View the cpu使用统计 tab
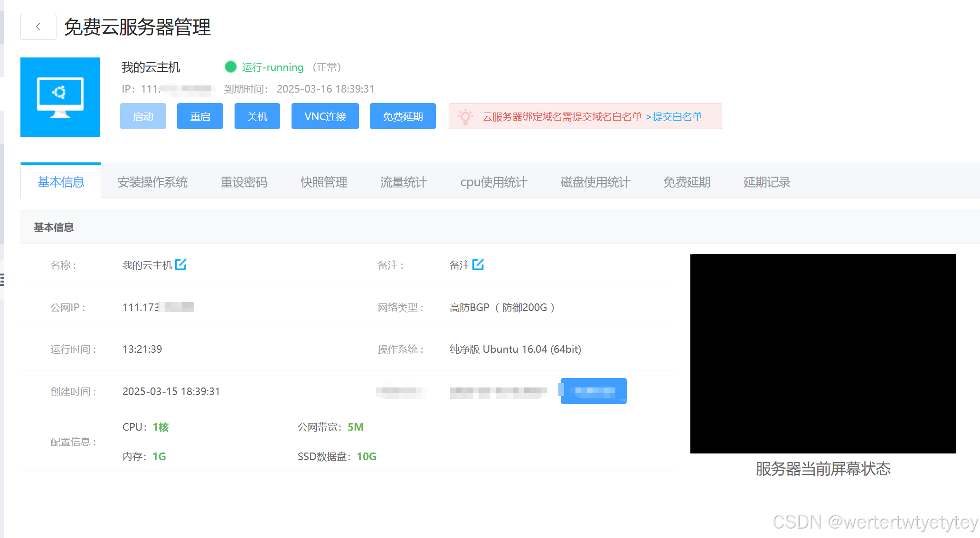Viewport: 980px width, 538px height. click(493, 182)
